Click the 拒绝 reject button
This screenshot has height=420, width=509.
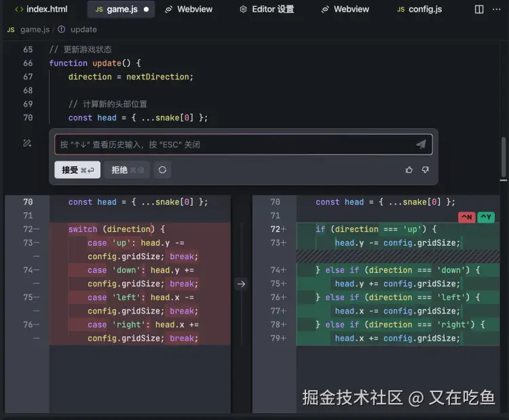point(128,170)
